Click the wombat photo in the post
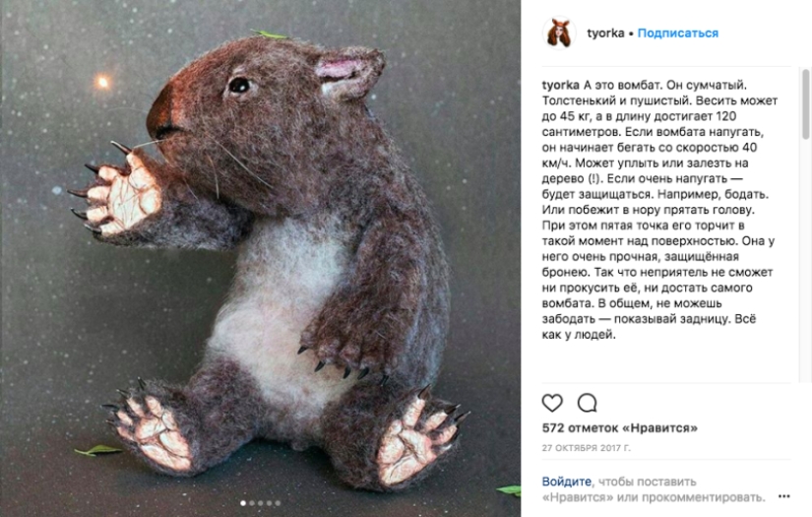The height and width of the screenshot is (517, 812). click(261, 258)
